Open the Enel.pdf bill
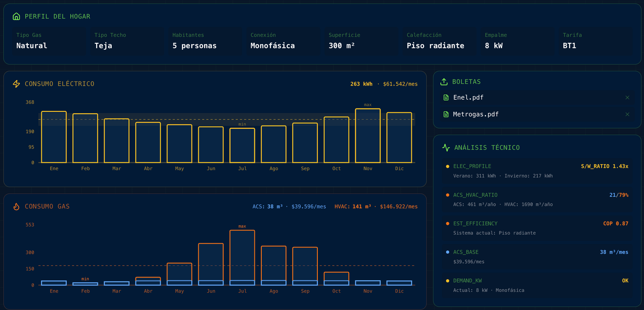Screen dimensions: 644x310 [x=468, y=98]
